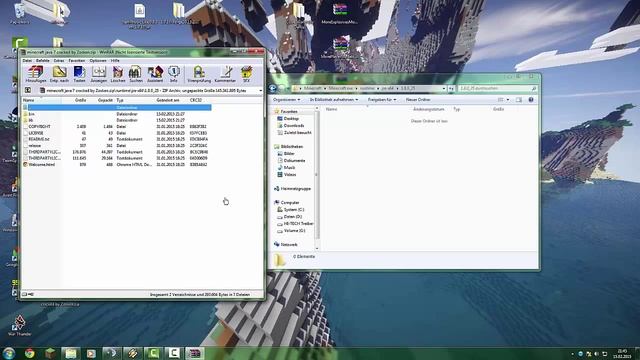This screenshot has width=640, height=360.
Task: Click the Windows Start button
Action: (9, 353)
